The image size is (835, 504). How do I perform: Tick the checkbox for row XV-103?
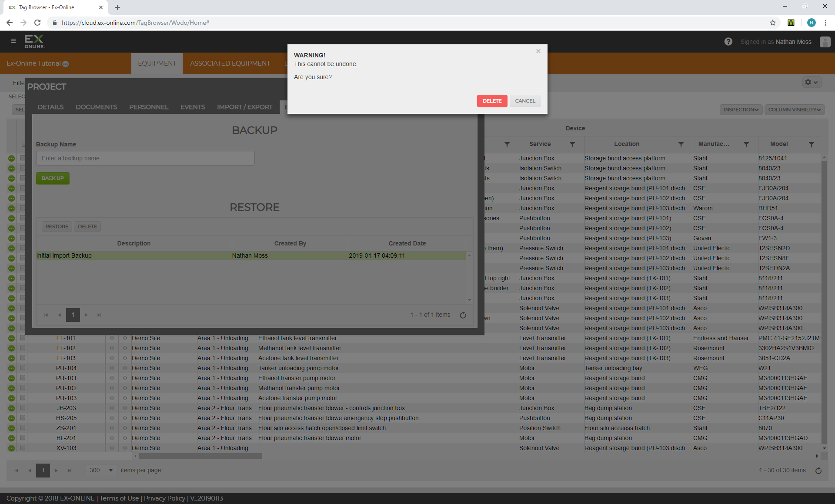click(x=23, y=448)
